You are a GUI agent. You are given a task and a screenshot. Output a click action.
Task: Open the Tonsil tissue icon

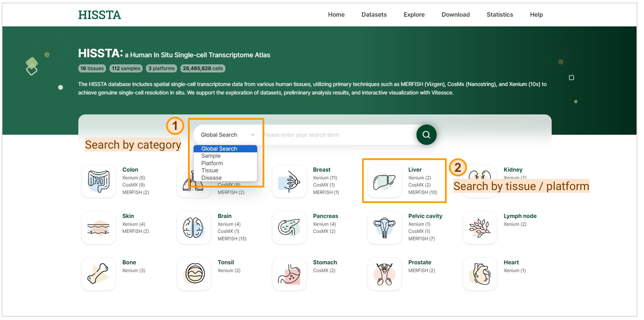[x=194, y=274]
